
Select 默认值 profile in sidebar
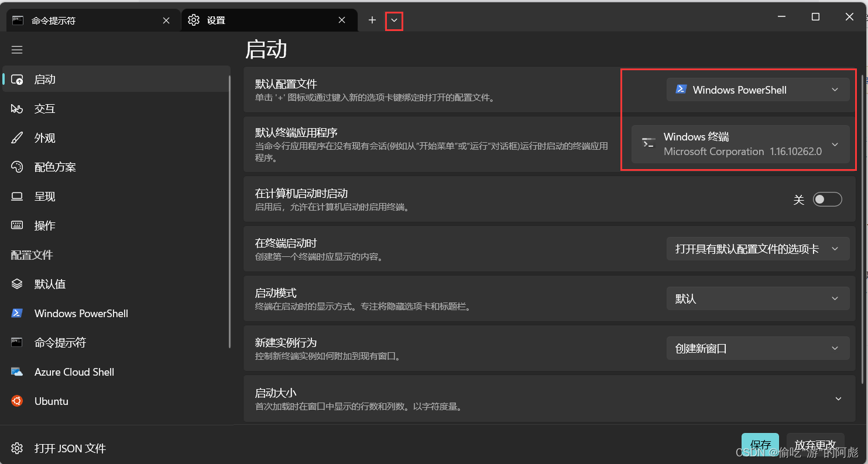pos(116,284)
